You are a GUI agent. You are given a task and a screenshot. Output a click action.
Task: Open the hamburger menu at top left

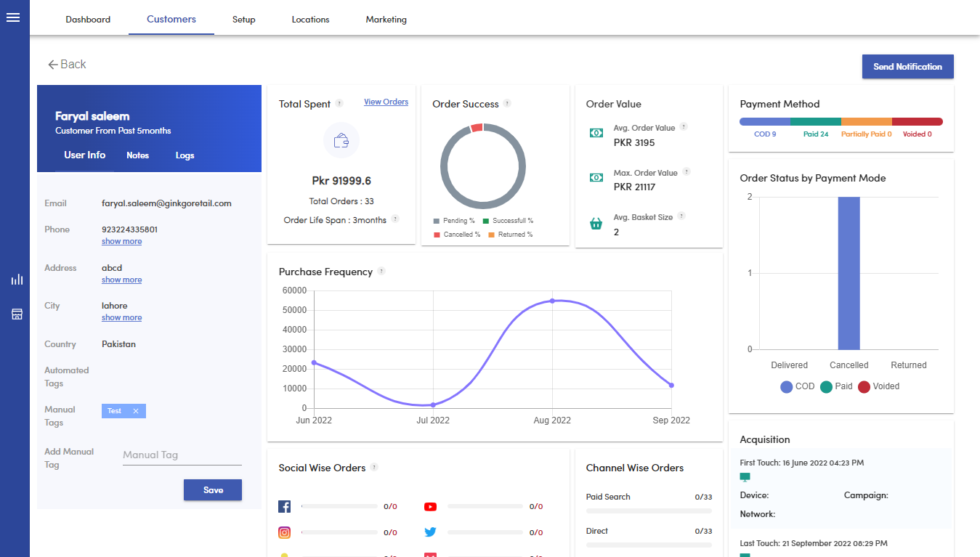(x=13, y=17)
